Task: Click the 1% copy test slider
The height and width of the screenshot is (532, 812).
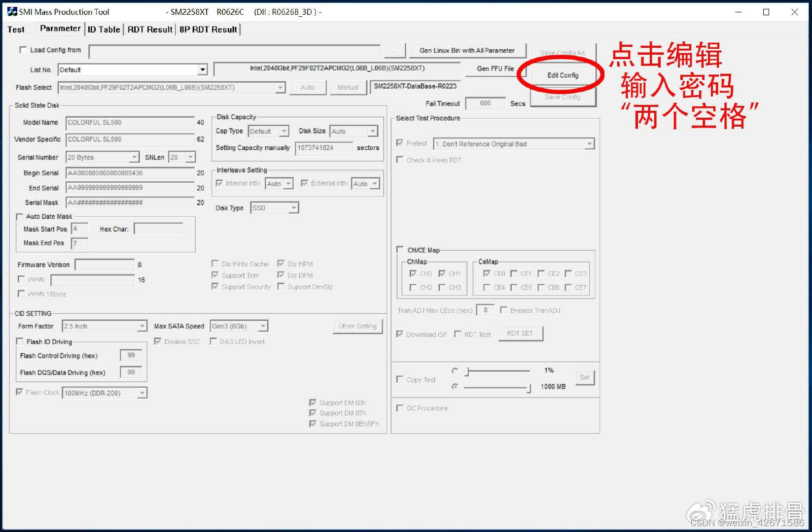Action: 497,371
